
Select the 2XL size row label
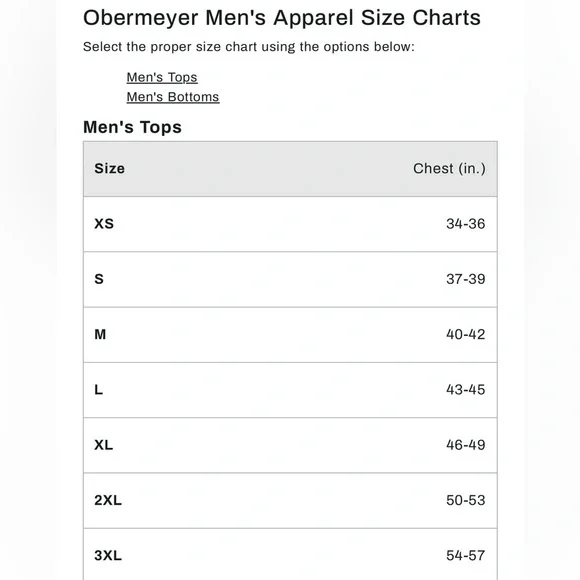click(x=108, y=500)
